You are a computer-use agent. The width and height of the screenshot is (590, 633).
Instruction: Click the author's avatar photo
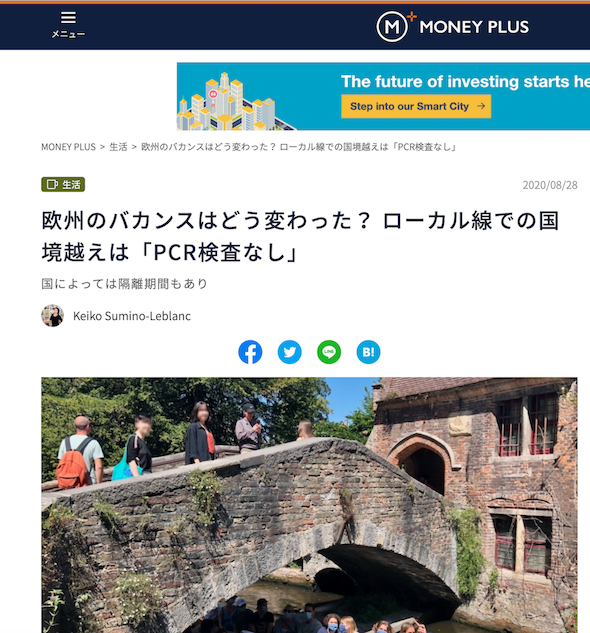point(52,316)
